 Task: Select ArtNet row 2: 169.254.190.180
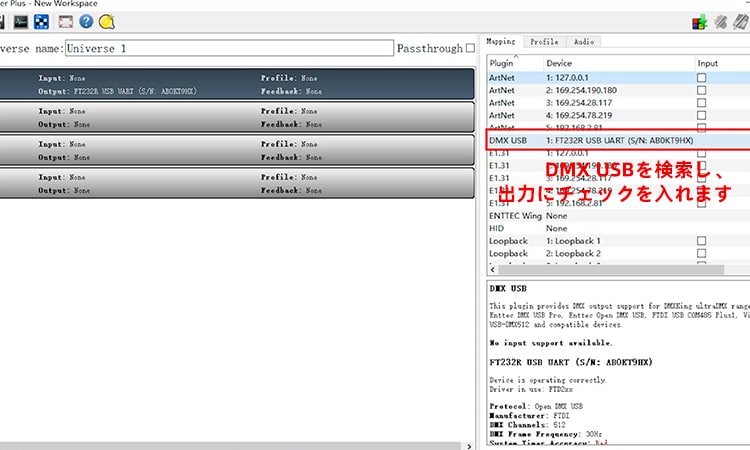pos(619,90)
